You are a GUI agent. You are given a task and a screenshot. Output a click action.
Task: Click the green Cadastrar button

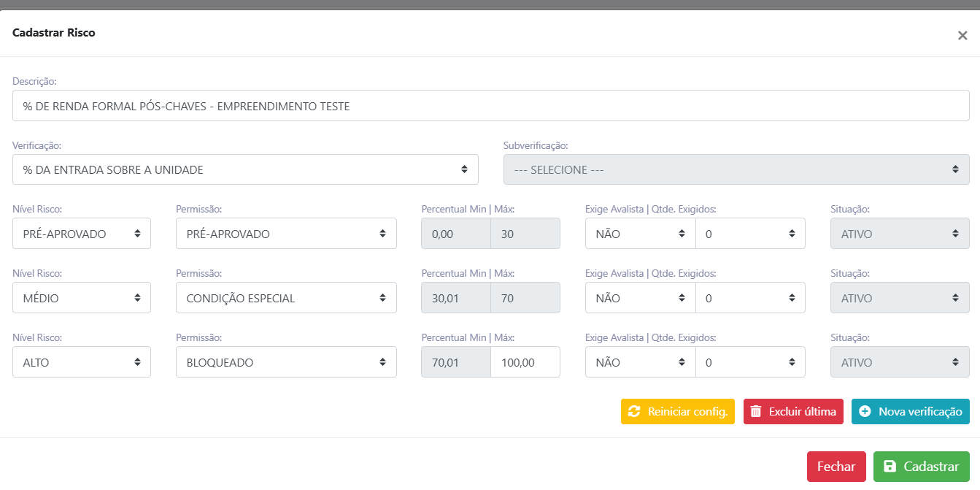click(x=922, y=467)
